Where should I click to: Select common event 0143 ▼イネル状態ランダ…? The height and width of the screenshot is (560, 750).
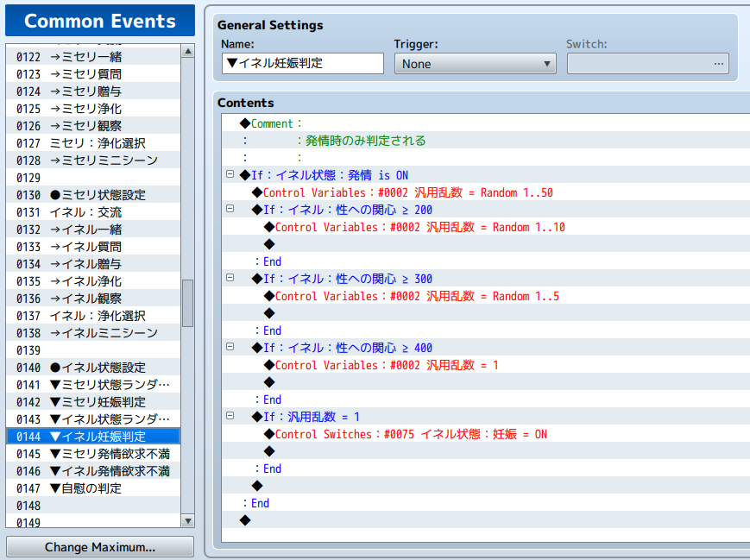[x=93, y=419]
